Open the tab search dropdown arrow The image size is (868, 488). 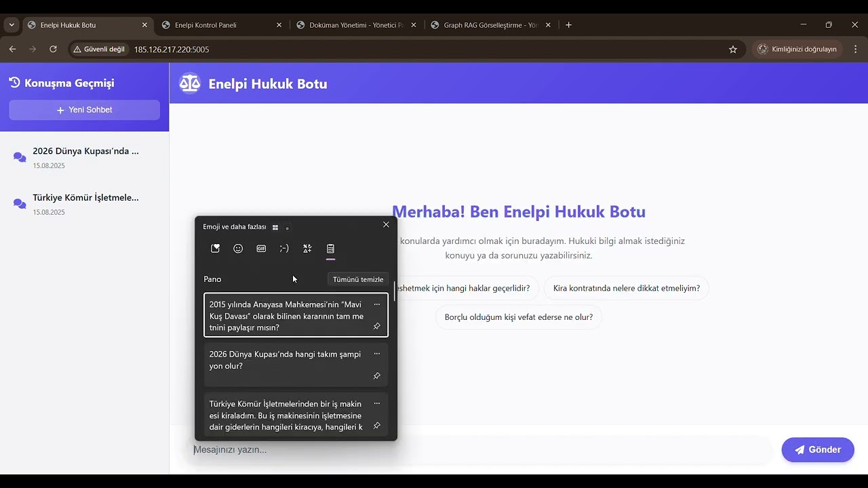point(12,25)
